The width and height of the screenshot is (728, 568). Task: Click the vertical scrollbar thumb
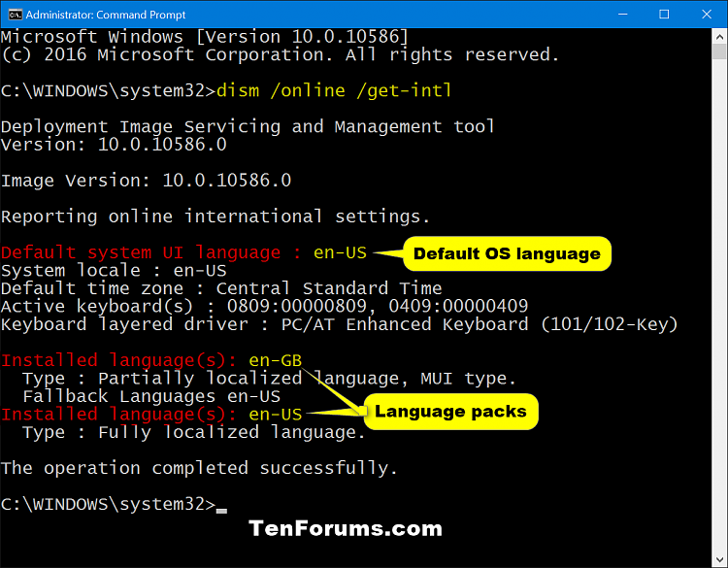tap(719, 51)
